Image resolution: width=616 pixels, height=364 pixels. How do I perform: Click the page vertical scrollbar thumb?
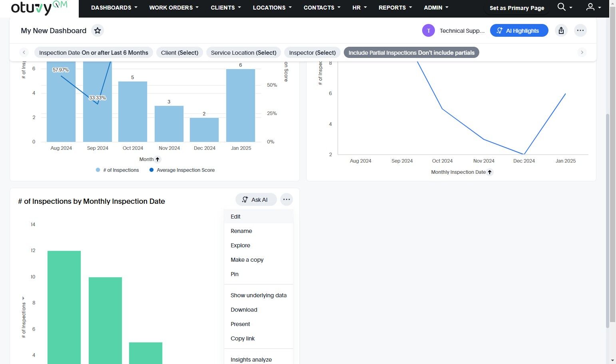tap(608, 221)
